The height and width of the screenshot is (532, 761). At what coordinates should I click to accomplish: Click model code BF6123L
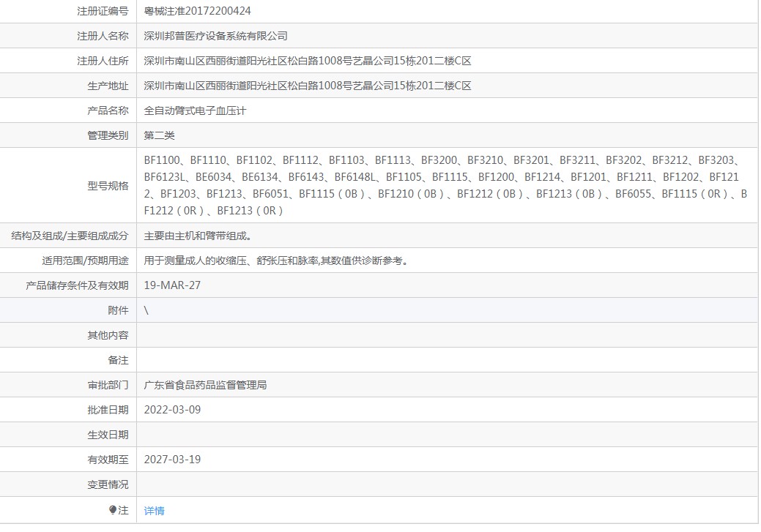(x=165, y=177)
